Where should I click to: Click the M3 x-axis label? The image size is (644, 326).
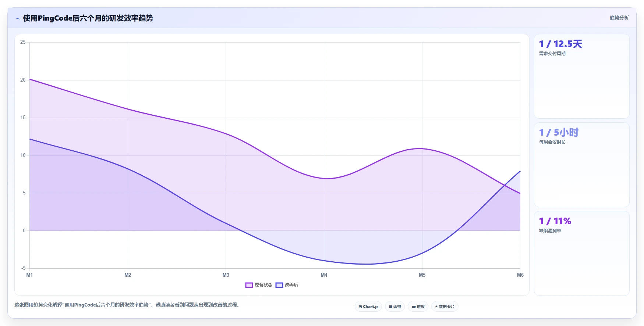[x=226, y=275]
